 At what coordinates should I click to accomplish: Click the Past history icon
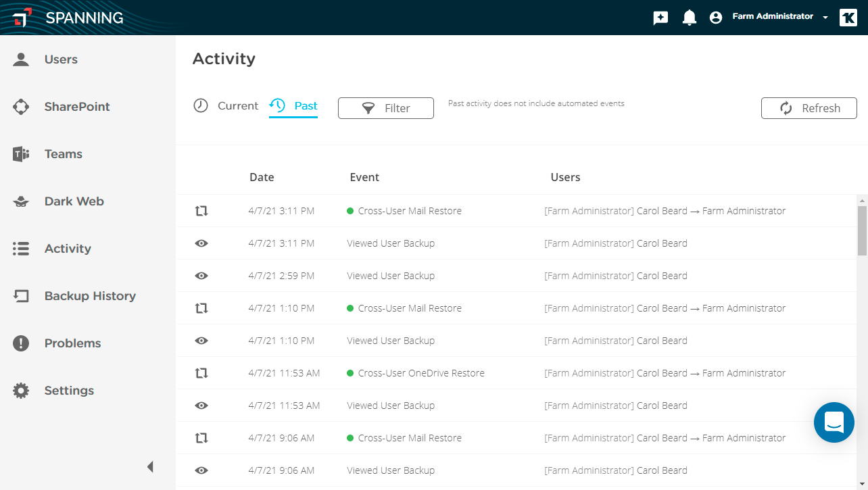[277, 106]
